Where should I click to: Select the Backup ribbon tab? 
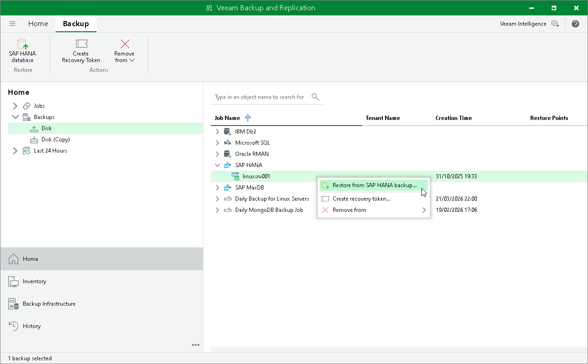coord(76,24)
